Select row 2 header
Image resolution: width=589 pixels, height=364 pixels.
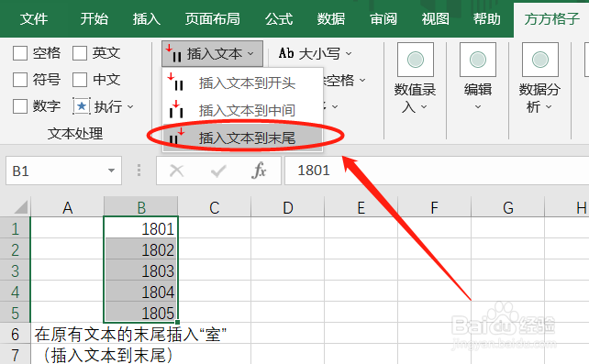coord(15,248)
